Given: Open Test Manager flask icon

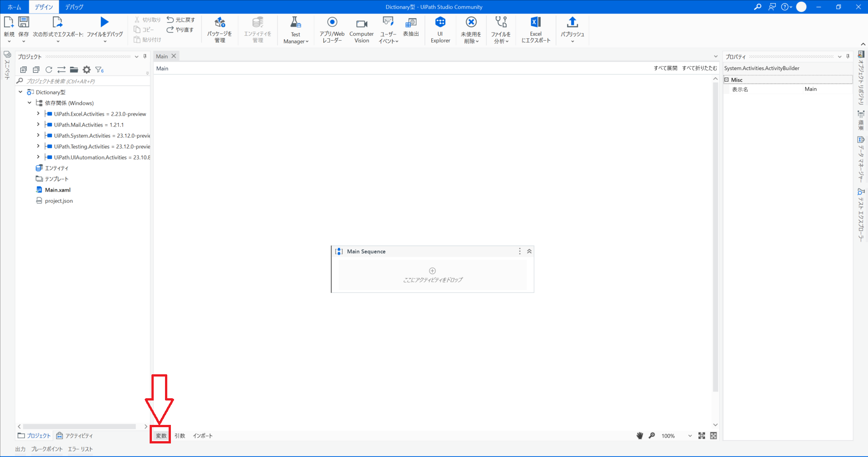Looking at the screenshot, I should point(295,22).
